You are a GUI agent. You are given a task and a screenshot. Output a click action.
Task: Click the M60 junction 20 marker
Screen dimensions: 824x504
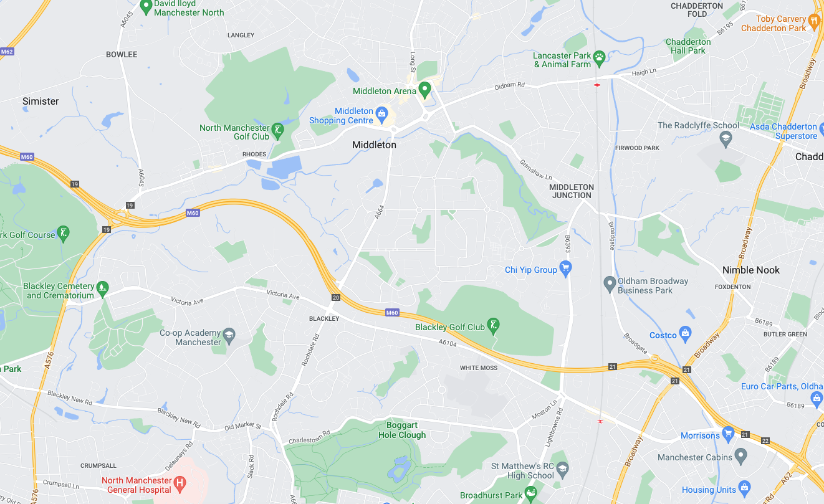(x=336, y=297)
